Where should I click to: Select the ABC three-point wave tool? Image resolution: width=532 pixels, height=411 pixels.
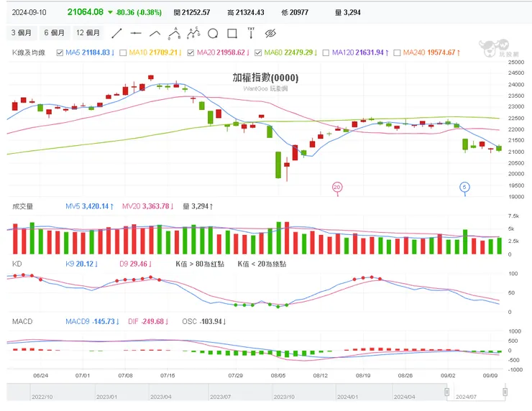175,33
